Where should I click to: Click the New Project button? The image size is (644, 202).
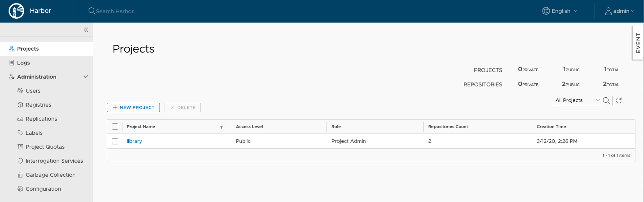coord(133,107)
